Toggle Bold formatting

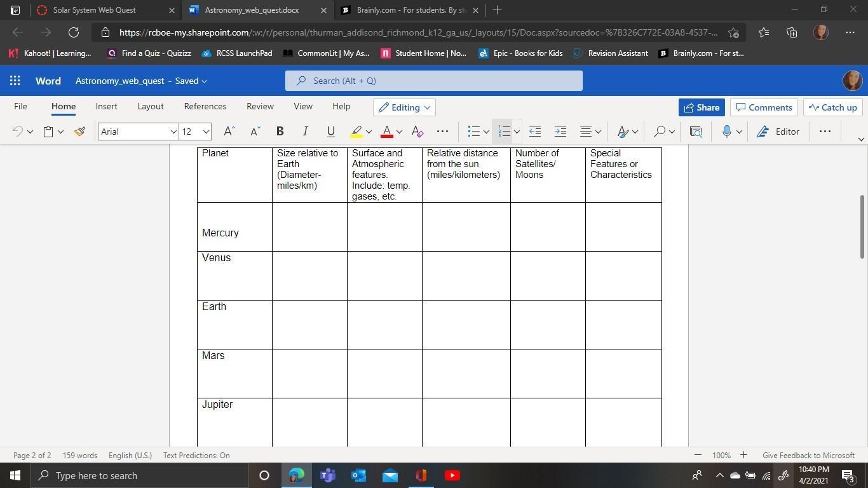point(280,132)
